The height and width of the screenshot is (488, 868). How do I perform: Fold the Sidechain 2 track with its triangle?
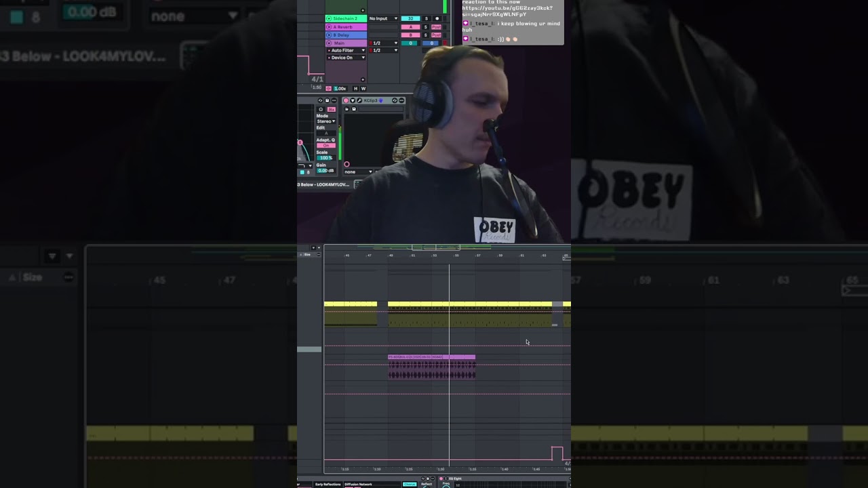click(x=329, y=18)
